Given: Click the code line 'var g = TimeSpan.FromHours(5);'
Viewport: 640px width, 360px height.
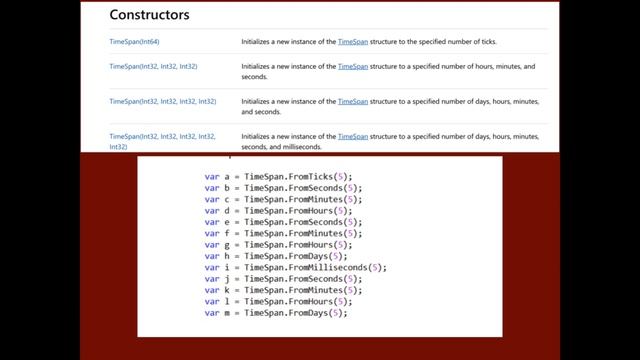Looking at the screenshot, I should click(278, 245).
